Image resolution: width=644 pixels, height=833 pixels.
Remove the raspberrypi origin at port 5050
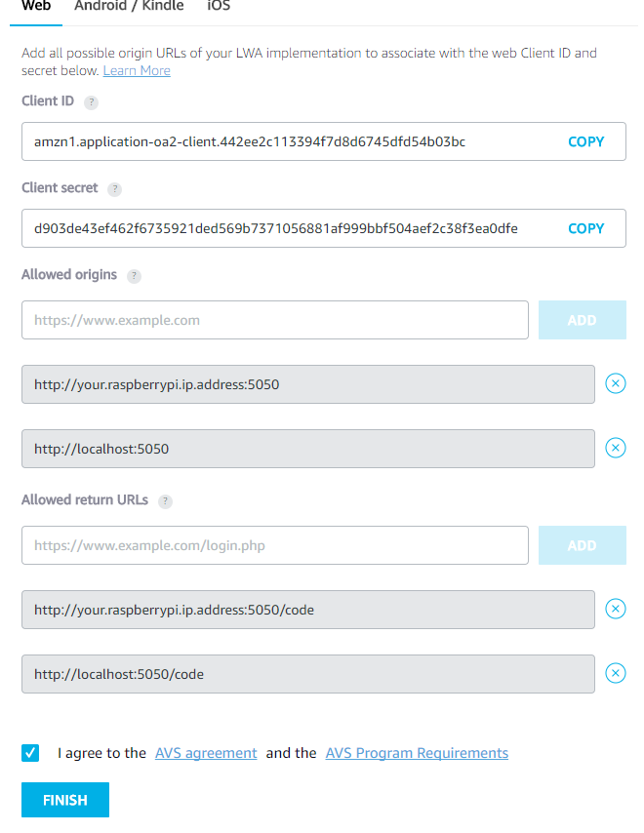pos(616,383)
